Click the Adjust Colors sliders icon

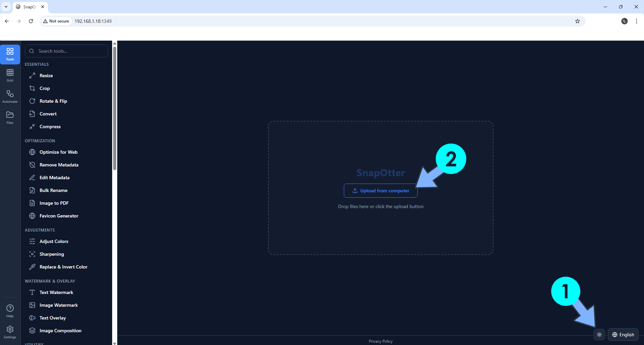[32, 241]
